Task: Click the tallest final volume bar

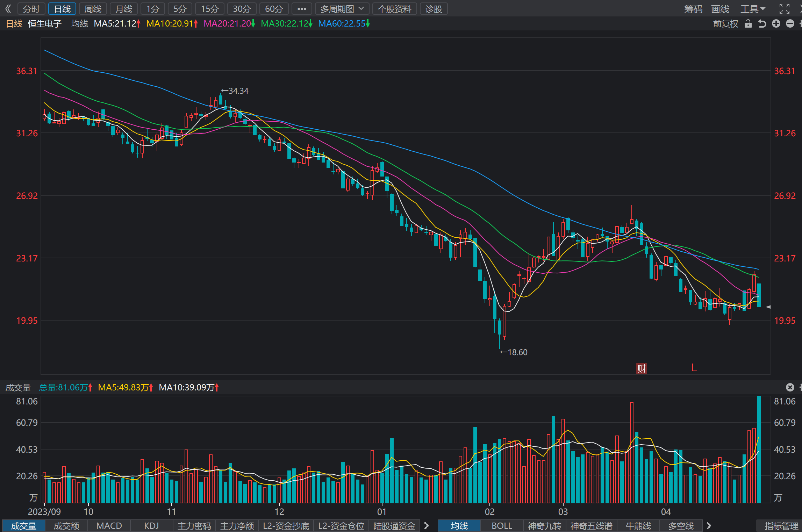Action: pos(759,449)
